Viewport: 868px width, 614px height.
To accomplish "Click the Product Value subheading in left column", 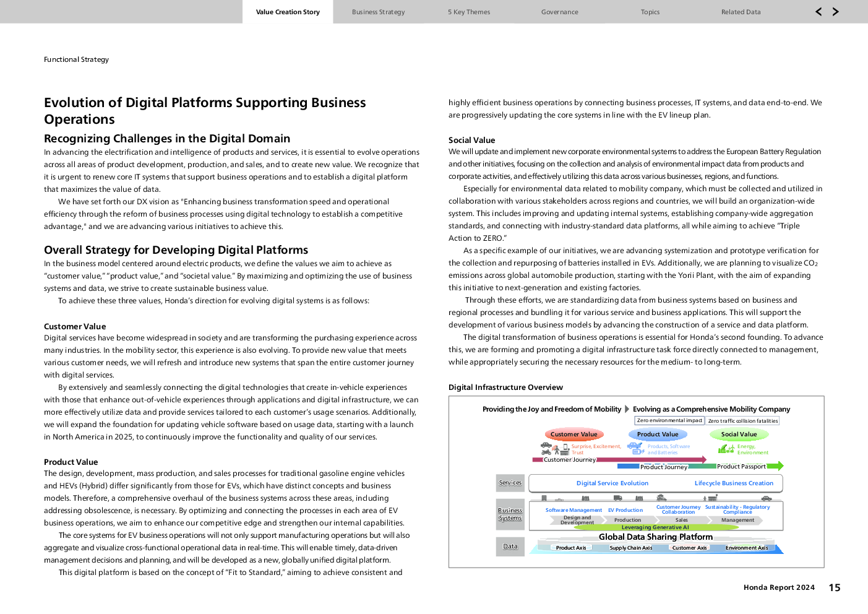I will click(71, 462).
